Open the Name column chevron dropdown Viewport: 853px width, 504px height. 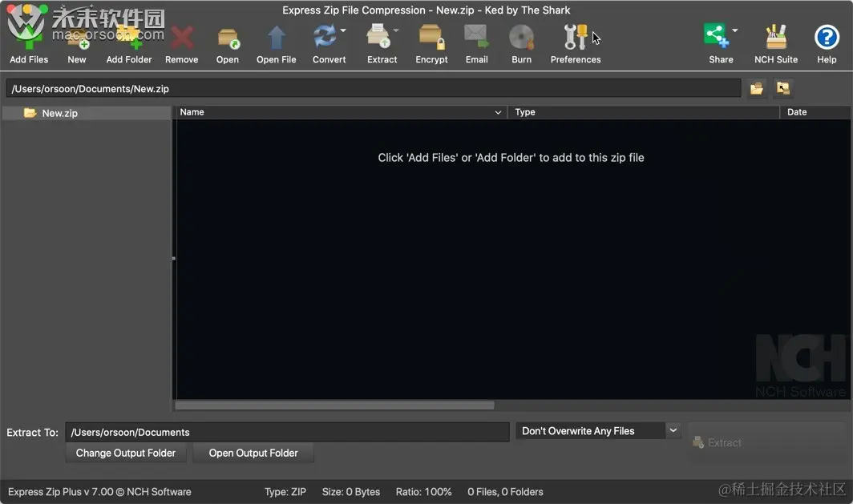(497, 112)
